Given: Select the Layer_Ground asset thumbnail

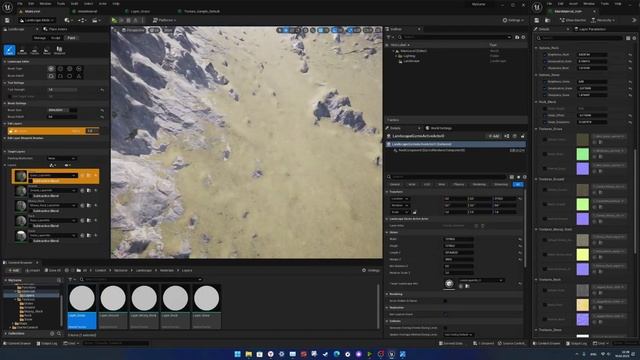Looking at the screenshot, I should coord(113,306).
